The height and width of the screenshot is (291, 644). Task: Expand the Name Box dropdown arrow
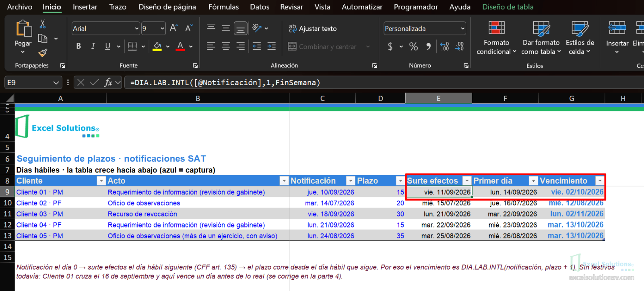(56, 82)
